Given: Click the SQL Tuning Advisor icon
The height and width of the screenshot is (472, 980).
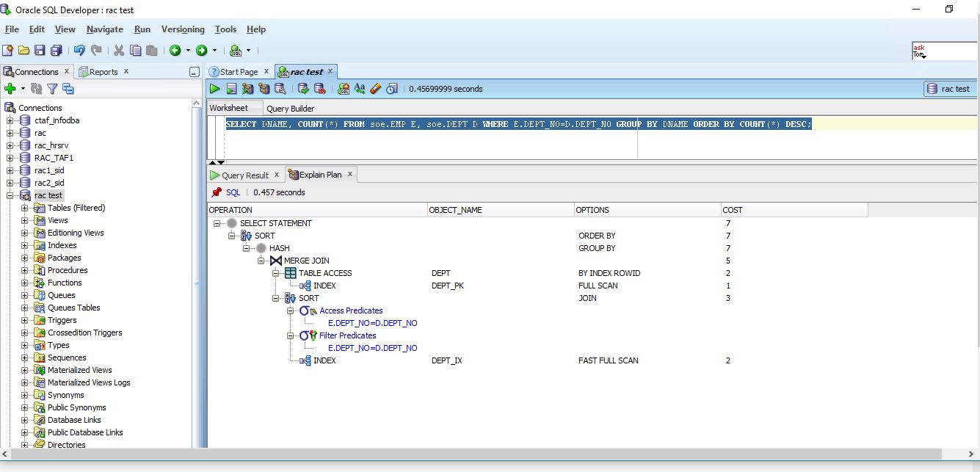Looking at the screenshot, I should [x=280, y=89].
